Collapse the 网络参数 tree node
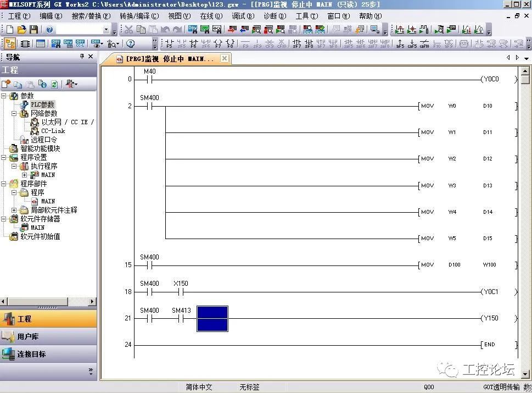532x393 pixels. click(x=14, y=113)
